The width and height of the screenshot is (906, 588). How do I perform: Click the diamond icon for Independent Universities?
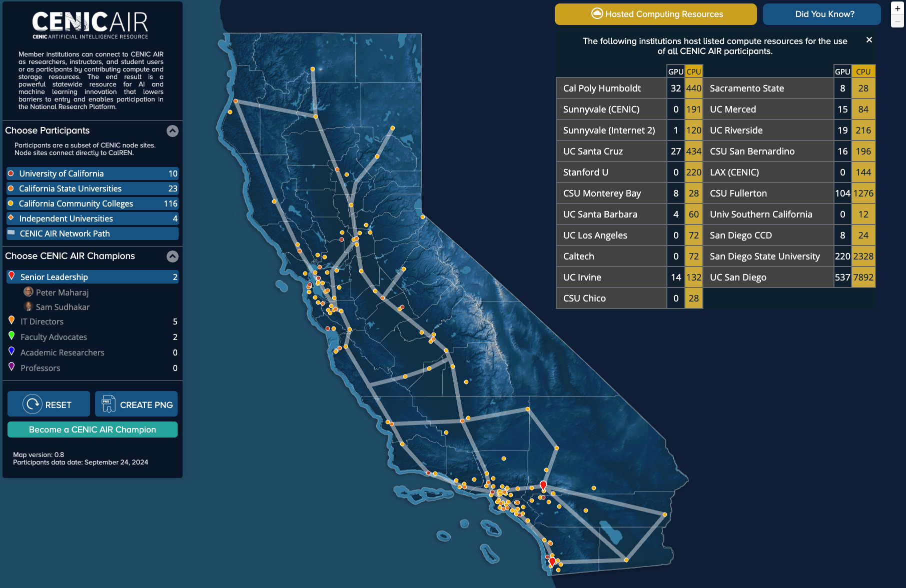pyautogui.click(x=11, y=217)
